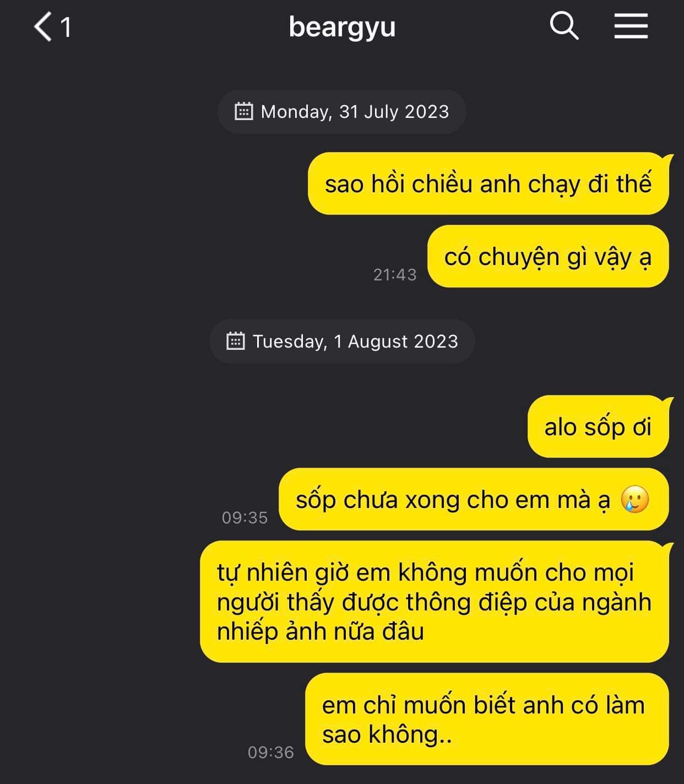Tap message "có chuyện gì vậy ạ"
Image resolution: width=684 pixels, height=784 pixels.
(549, 256)
